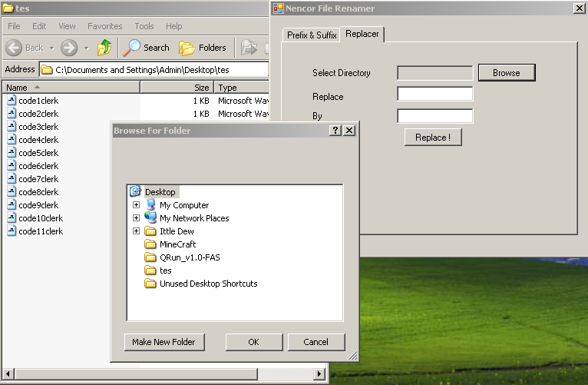Open the Forward button history dropdown arrow
The height and width of the screenshot is (385, 588).
pyautogui.click(x=86, y=48)
